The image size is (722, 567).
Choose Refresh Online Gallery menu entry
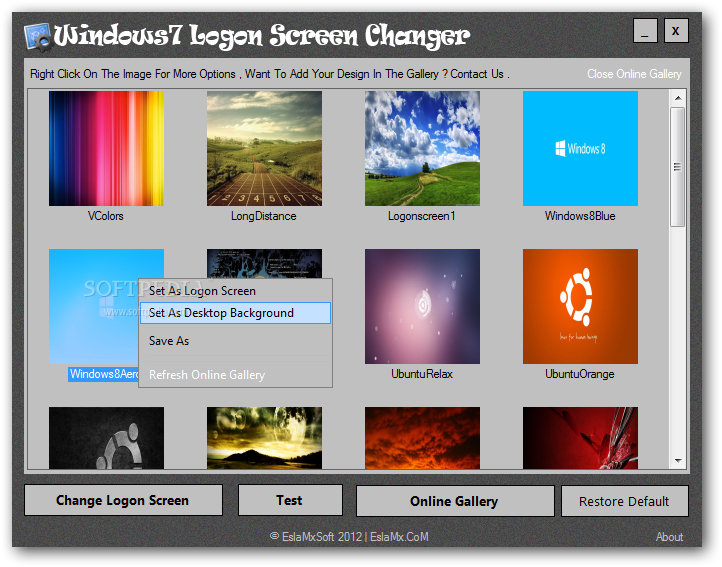click(235, 375)
